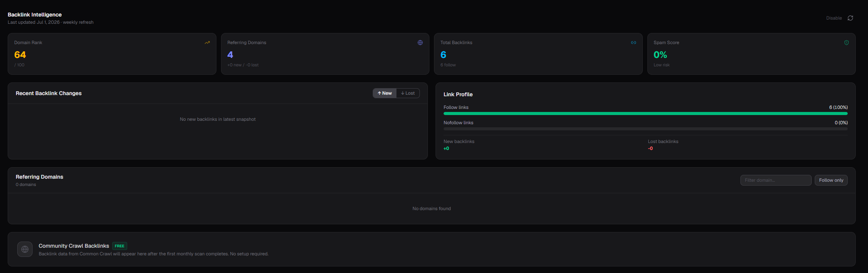Click the globe icon in Referring Domains card
868x273 pixels.
(x=420, y=43)
